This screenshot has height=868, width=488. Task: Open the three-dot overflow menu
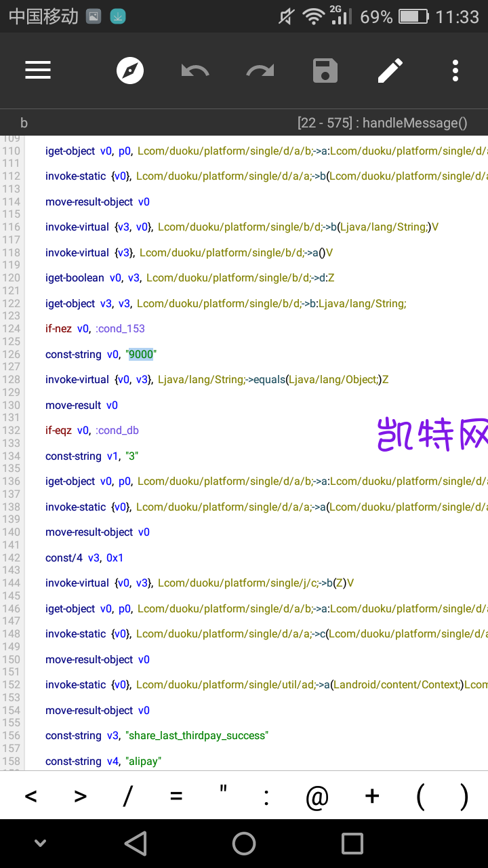[x=455, y=71]
